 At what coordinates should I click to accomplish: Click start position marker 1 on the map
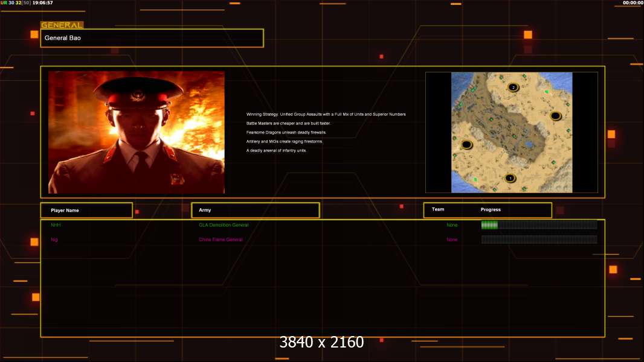click(x=510, y=178)
